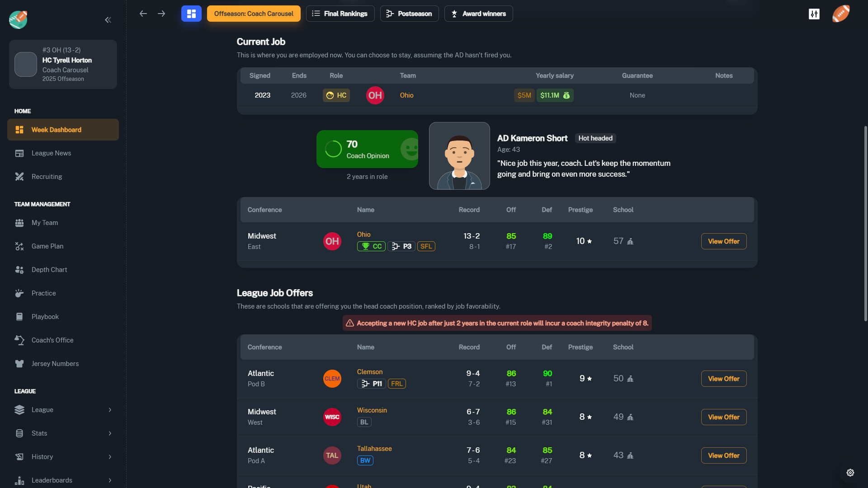This screenshot has height=488, width=868.
Task: Click the Tallahassee team link
Action: click(374, 449)
